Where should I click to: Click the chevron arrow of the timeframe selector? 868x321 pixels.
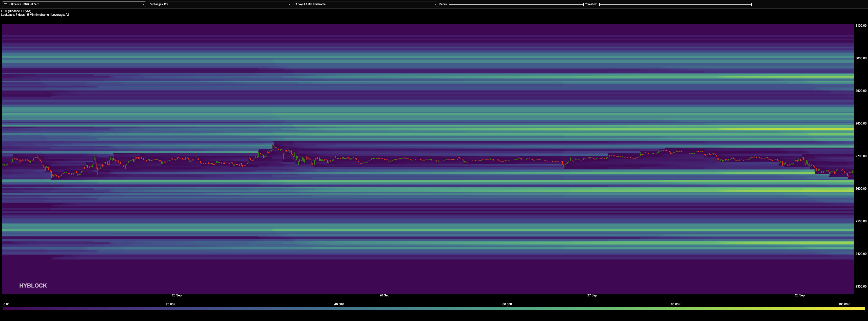(x=435, y=4)
